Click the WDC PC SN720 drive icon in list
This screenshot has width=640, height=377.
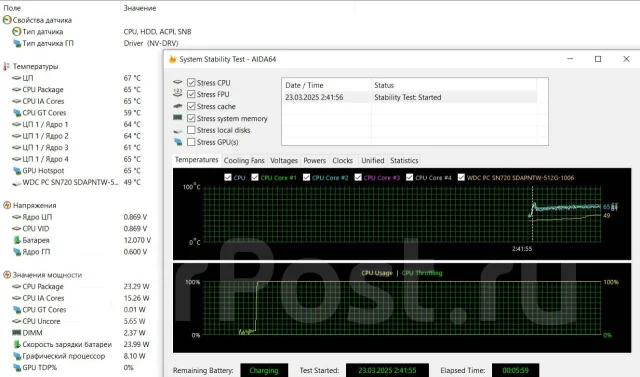(16, 183)
